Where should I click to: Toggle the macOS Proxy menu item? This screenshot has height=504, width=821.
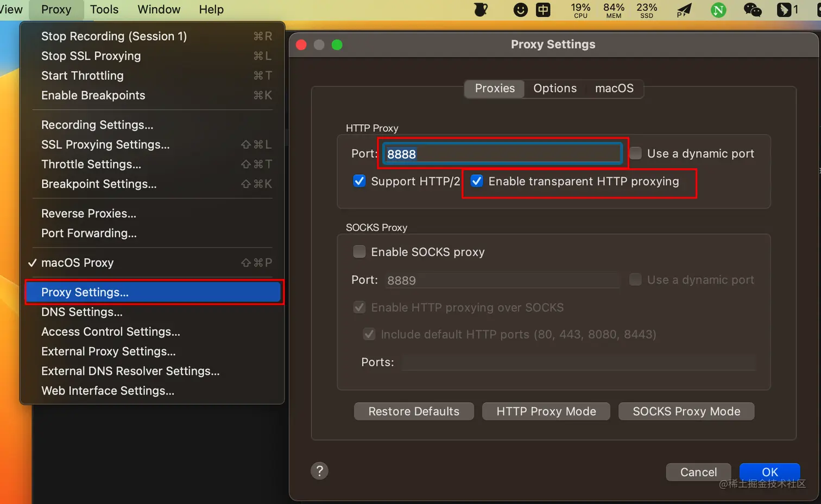pos(153,263)
